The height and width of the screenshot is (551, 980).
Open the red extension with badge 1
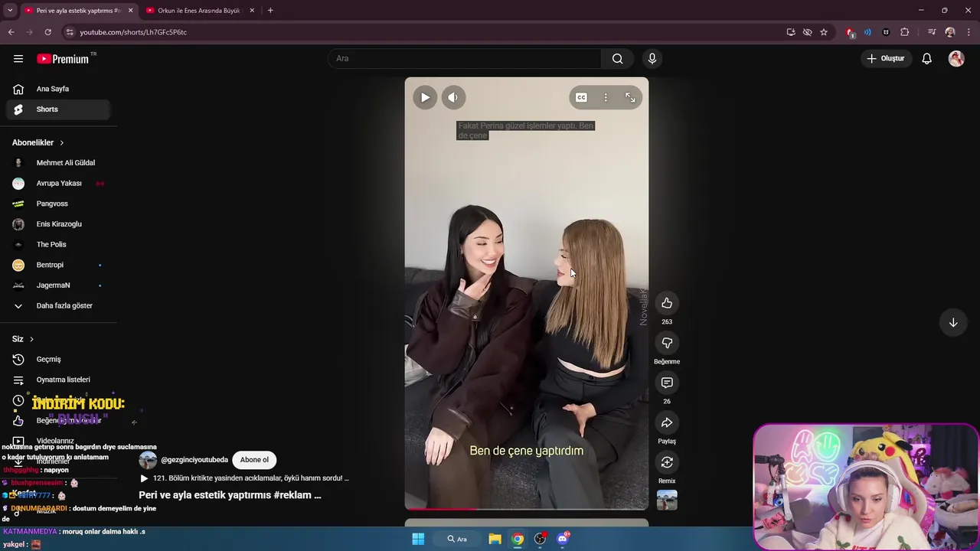pos(850,32)
